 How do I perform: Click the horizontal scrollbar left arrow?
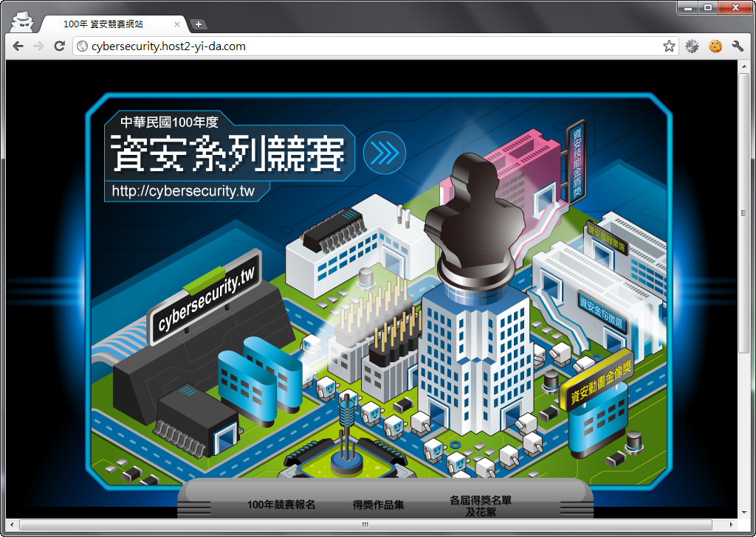point(12,524)
